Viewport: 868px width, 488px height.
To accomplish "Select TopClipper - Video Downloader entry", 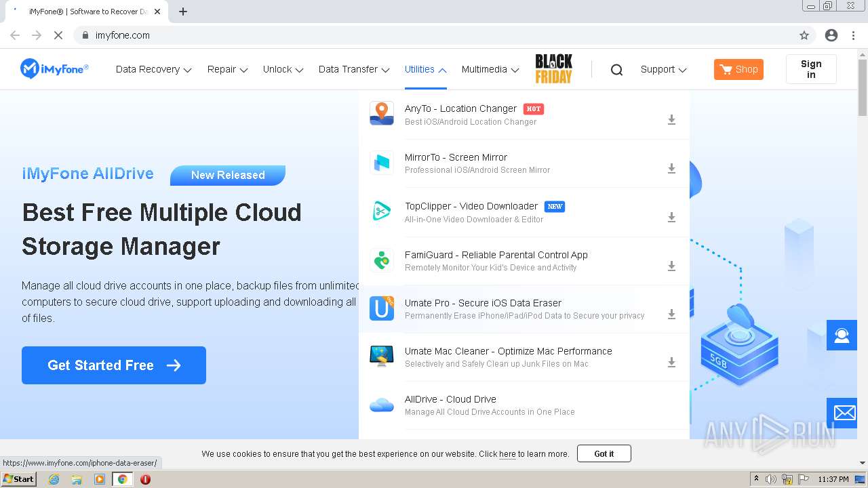I will coord(524,212).
